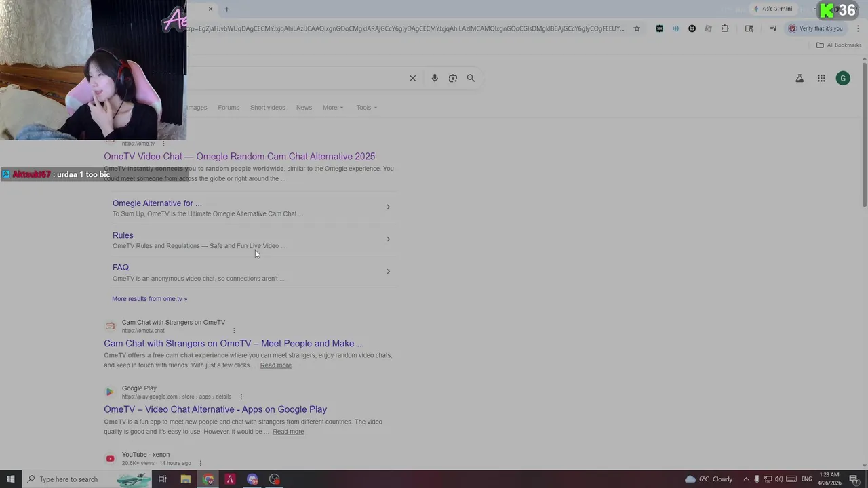This screenshot has height=488, width=868.
Task: Clear the Google search box
Action: [412, 78]
